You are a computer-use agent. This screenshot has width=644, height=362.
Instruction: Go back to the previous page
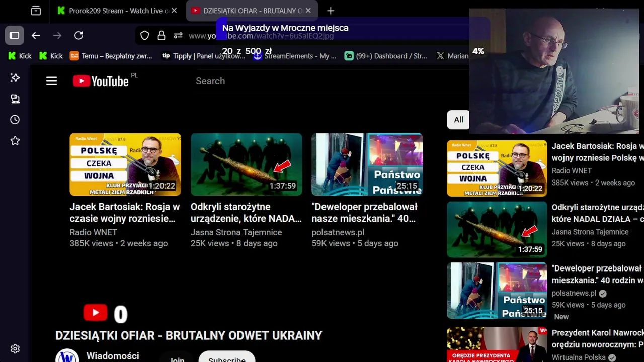click(x=36, y=35)
